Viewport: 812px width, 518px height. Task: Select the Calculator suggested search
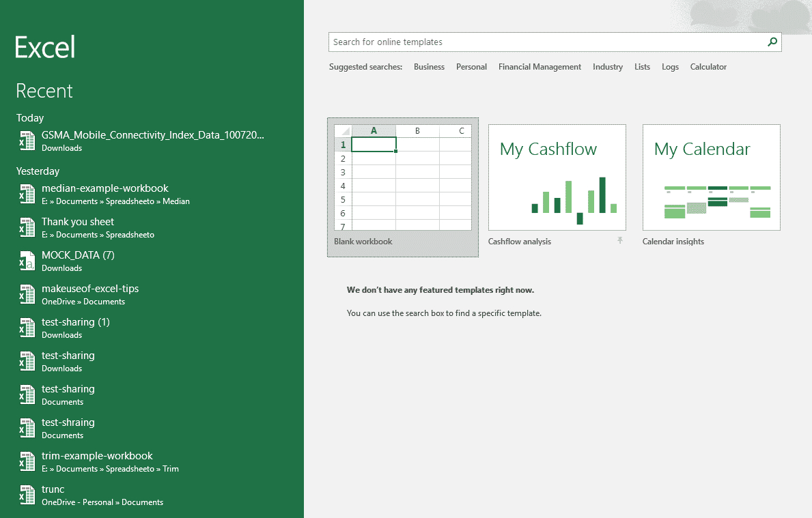(708, 66)
